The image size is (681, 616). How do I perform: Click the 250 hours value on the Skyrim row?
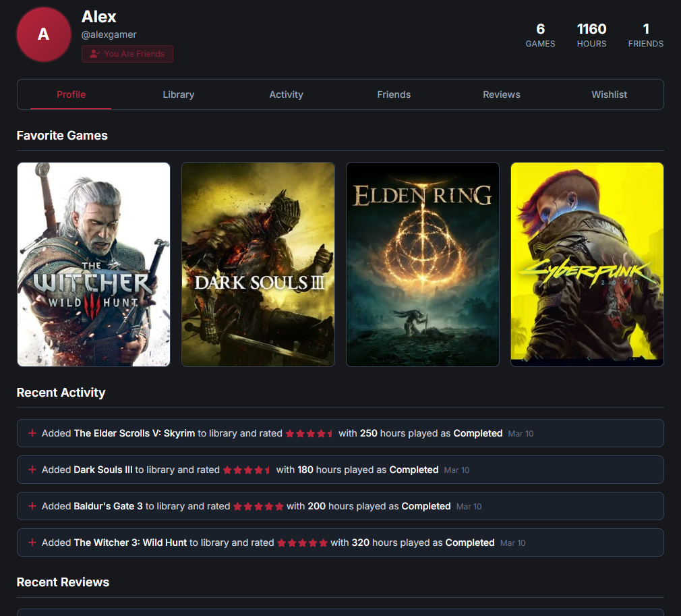[x=369, y=433]
